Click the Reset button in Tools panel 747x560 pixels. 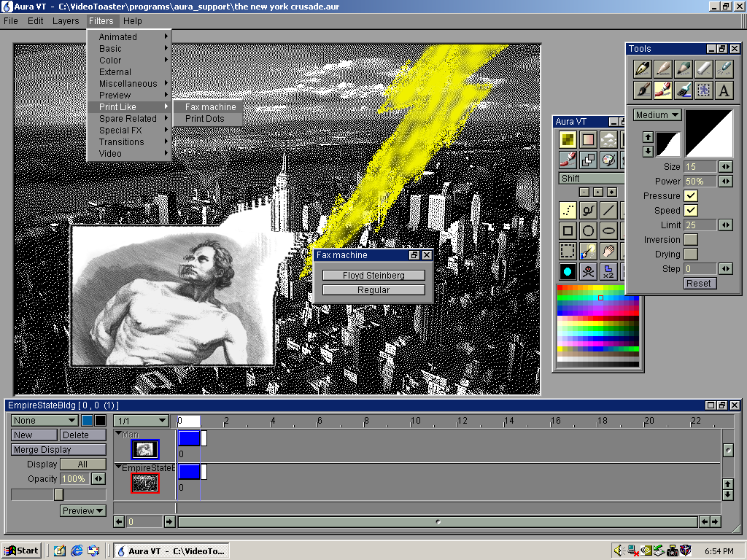coord(699,284)
